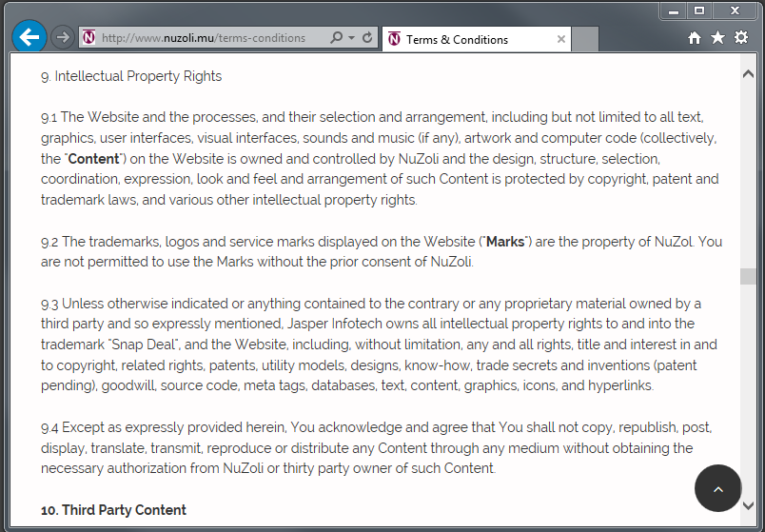Open the address bar dropdown arrow
This screenshot has height=532, width=765.
(351, 37)
